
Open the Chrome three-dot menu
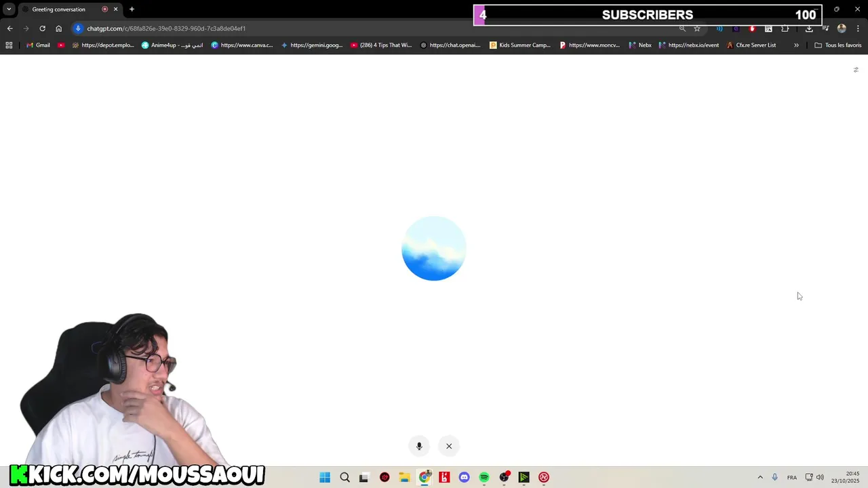859,28
